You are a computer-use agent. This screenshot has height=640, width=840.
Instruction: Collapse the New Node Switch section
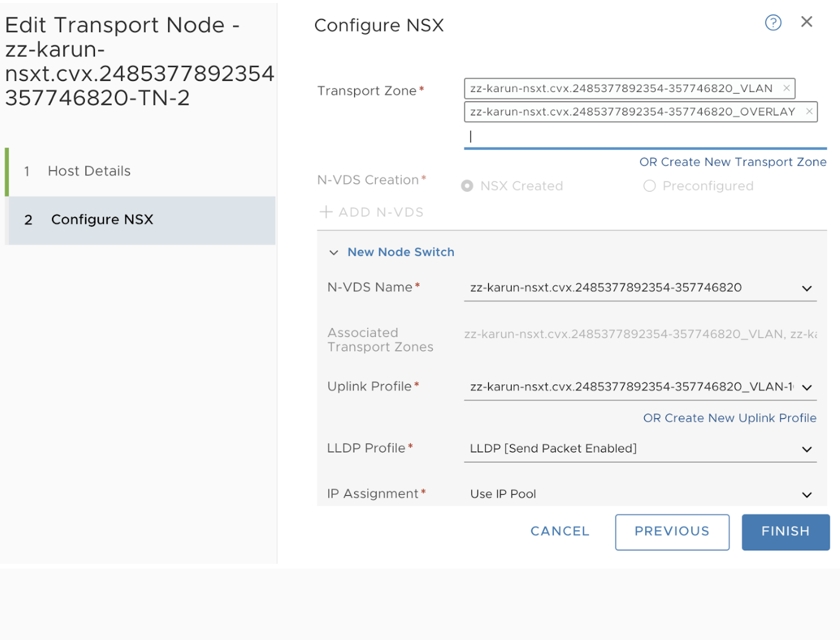(x=333, y=252)
